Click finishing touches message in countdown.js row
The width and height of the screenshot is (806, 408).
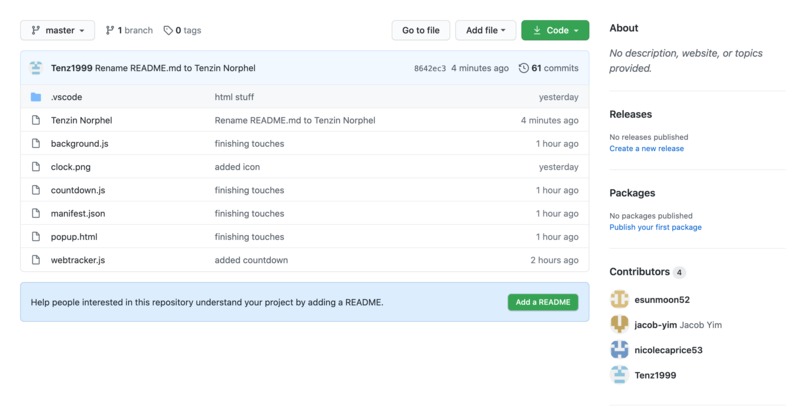pyautogui.click(x=249, y=190)
